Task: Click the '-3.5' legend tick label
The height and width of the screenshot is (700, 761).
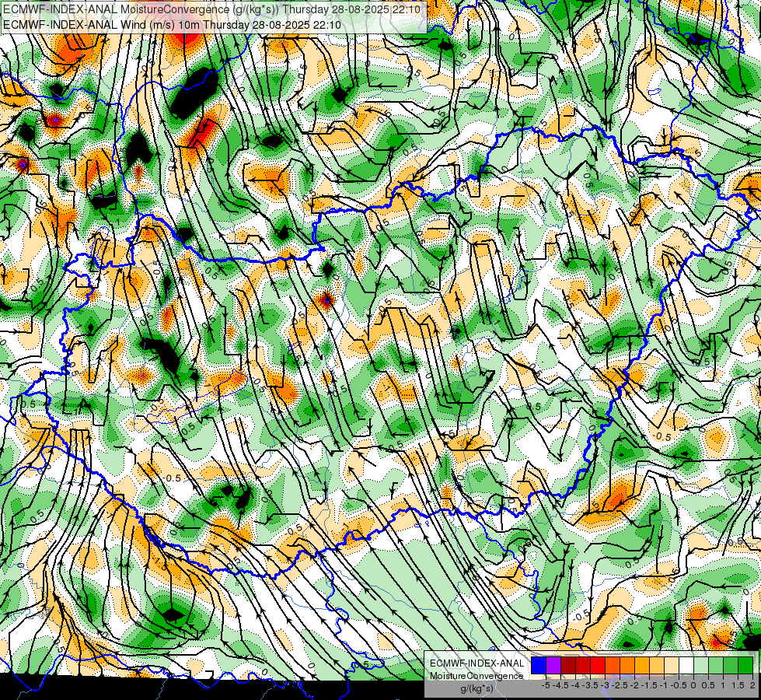Action: (x=590, y=685)
